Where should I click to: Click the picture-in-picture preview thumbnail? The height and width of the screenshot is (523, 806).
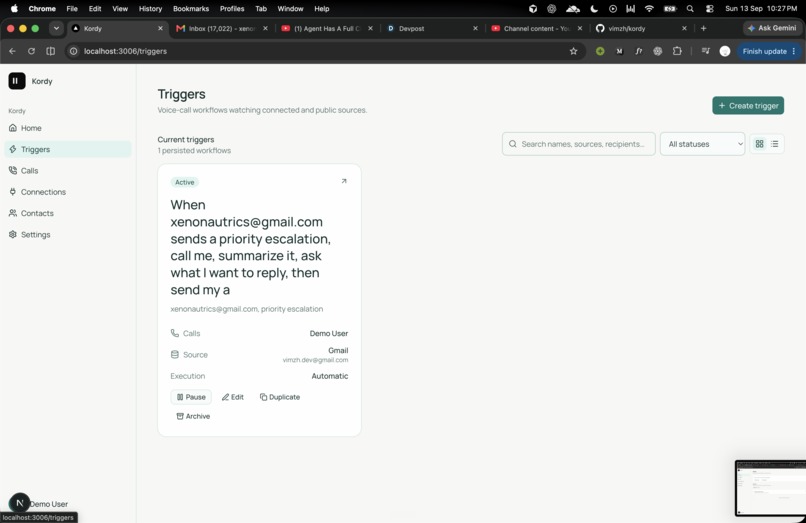click(770, 488)
